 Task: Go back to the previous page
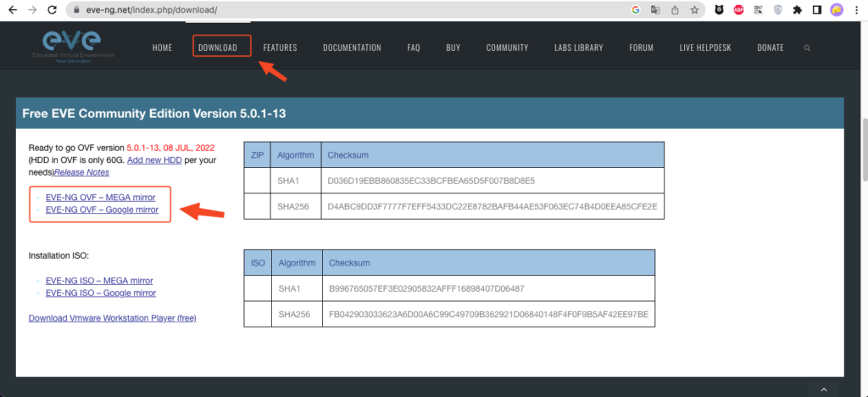tap(13, 9)
